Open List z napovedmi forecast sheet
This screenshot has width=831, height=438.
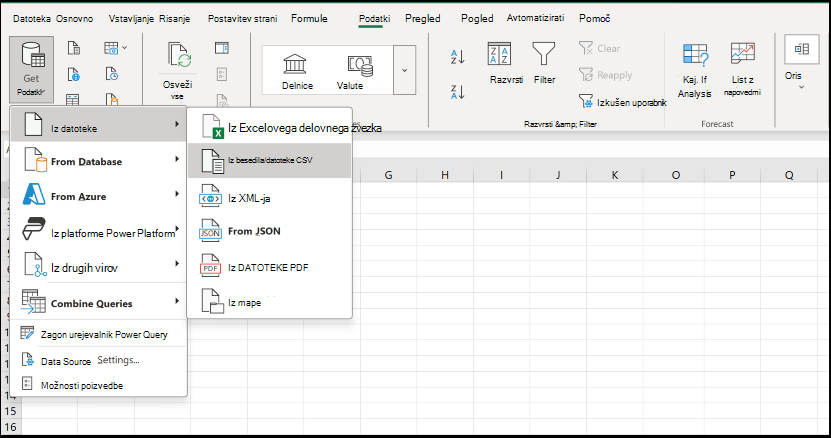coord(742,69)
